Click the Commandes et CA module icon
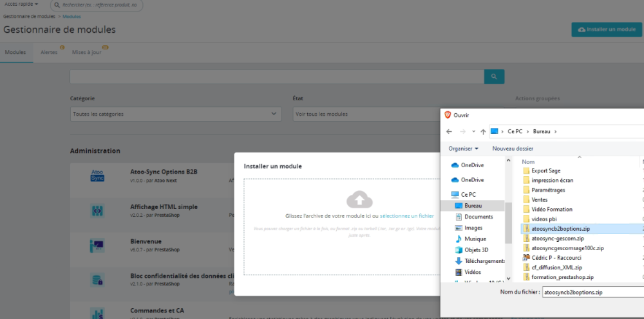This screenshot has width=644, height=319. tap(97, 314)
